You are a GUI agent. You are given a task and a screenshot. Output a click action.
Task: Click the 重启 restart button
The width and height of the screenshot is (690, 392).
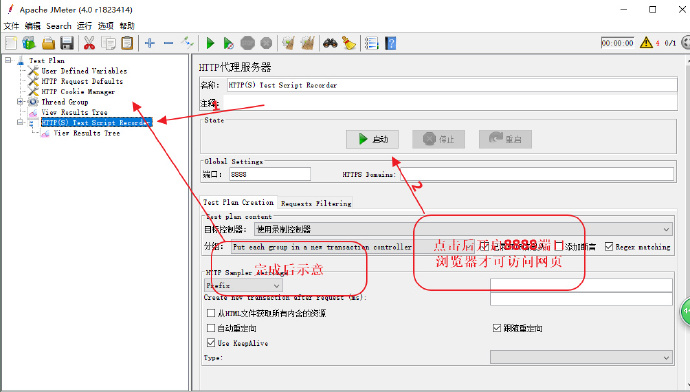tap(505, 139)
